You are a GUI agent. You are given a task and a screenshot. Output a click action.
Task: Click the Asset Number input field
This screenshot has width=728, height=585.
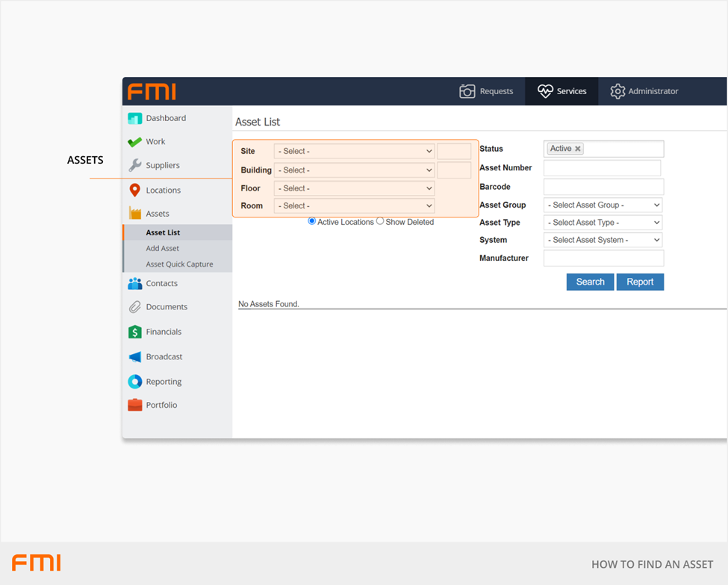[x=602, y=168]
